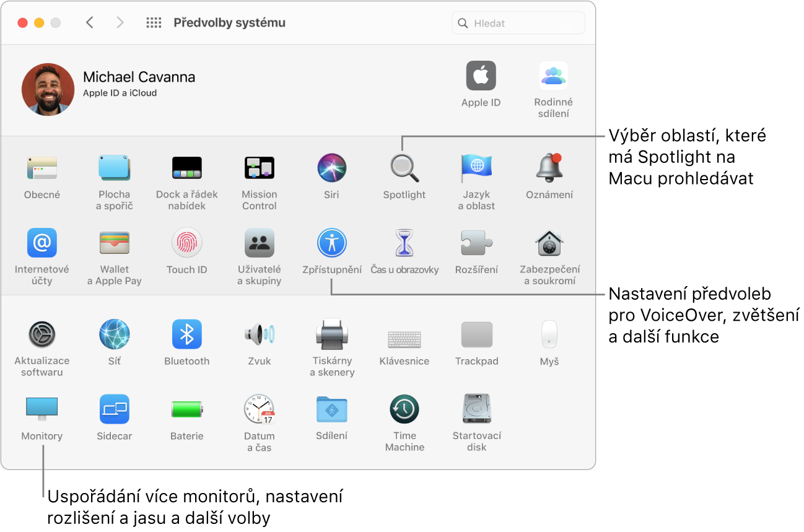Open Siri preferences

[332, 168]
